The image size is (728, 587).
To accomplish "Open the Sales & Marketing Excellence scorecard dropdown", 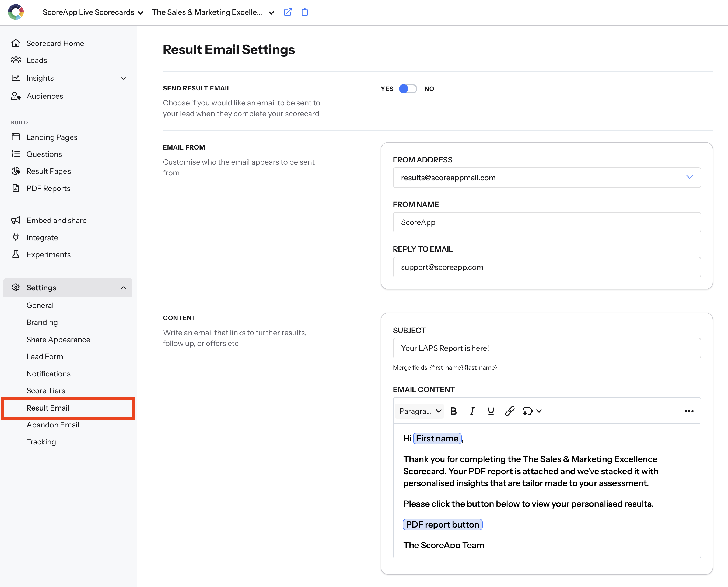I will (x=213, y=12).
